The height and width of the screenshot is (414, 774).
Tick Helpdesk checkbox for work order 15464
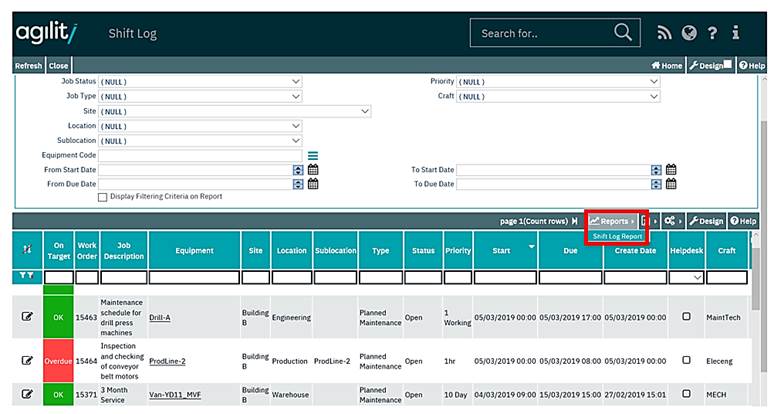click(686, 359)
